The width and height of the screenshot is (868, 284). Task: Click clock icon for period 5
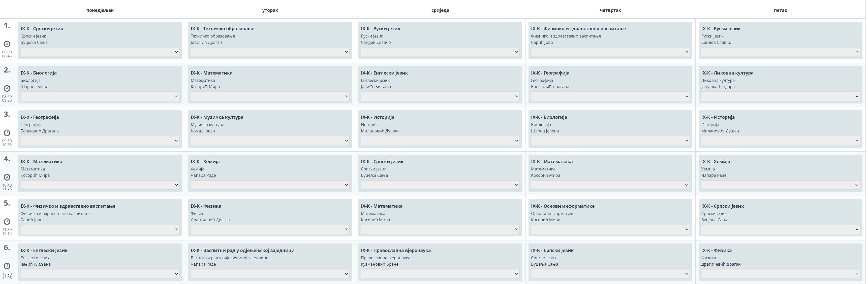click(x=7, y=222)
